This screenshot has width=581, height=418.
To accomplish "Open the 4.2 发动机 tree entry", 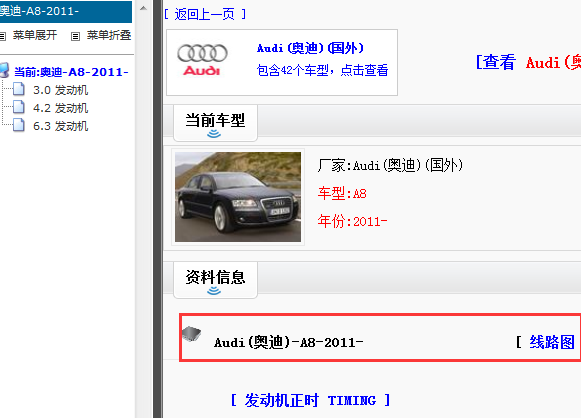I will tap(60, 108).
